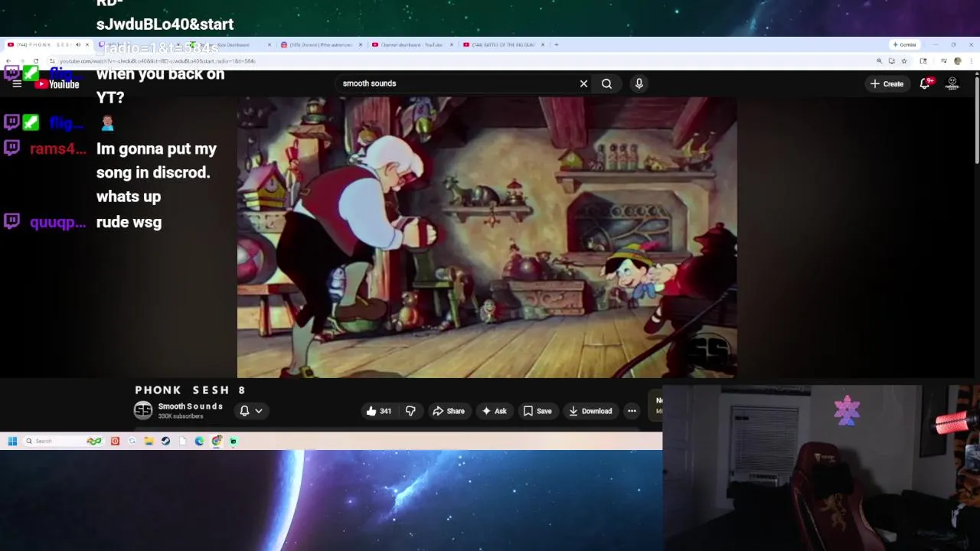Open the Smooth Sounds channel name link
980x551 pixels.
tap(191, 406)
